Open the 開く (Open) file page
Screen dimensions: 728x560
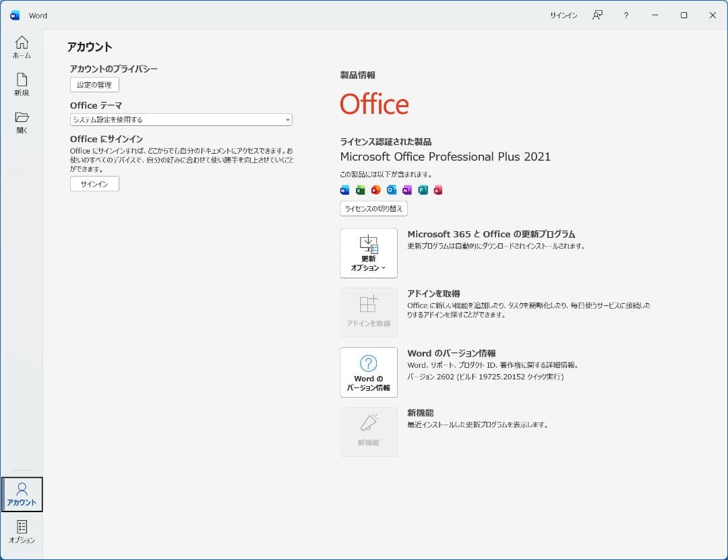pos(22,122)
